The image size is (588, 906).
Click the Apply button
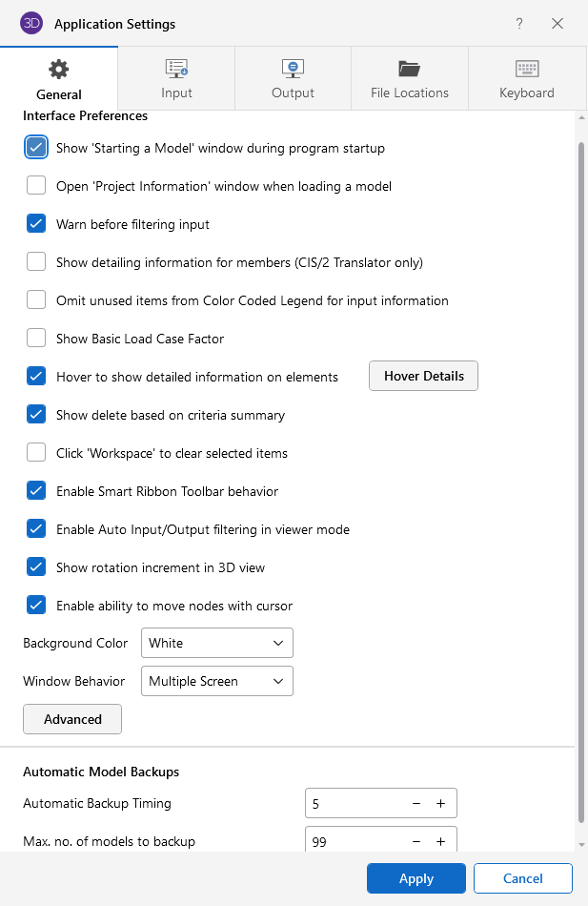[416, 878]
